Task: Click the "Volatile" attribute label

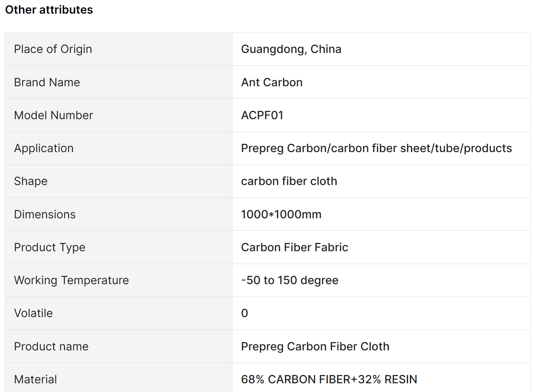Action: click(x=33, y=313)
